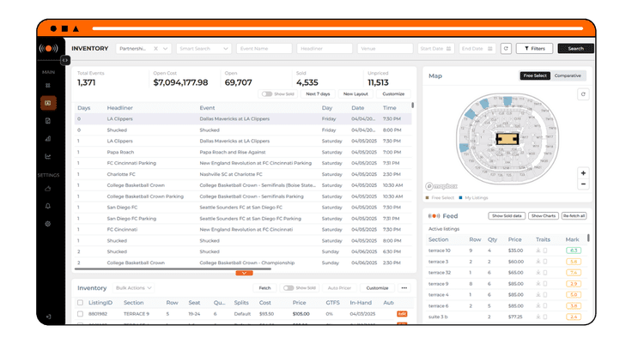The image size is (644, 362).
Task: Click the Auto Pricer button
Action: click(339, 287)
